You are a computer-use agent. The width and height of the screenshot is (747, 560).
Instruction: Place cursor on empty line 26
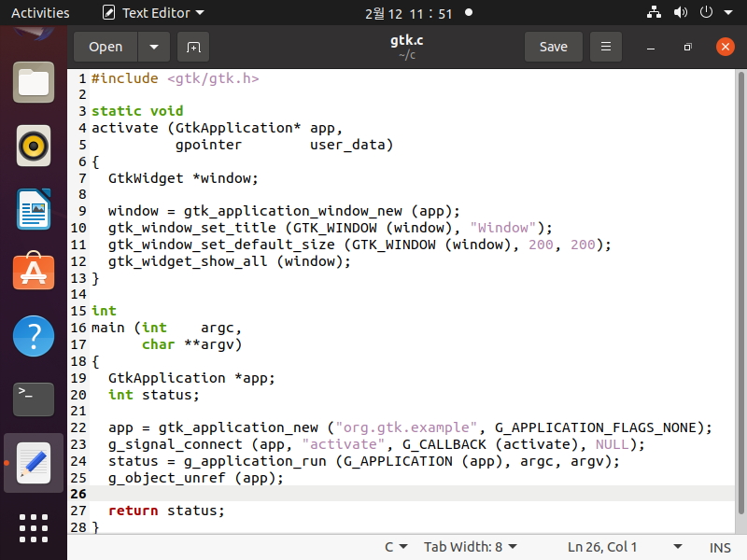pos(412,494)
